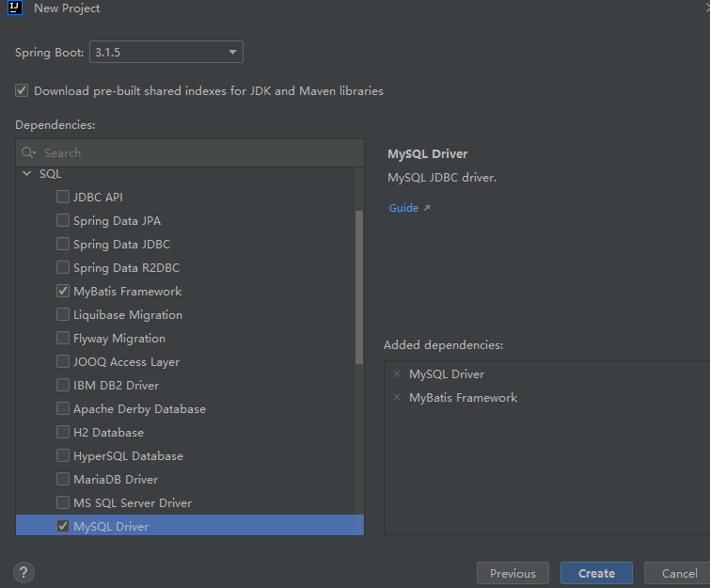The width and height of the screenshot is (710, 588).
Task: Enable H2 Database dependency
Action: pos(62,432)
